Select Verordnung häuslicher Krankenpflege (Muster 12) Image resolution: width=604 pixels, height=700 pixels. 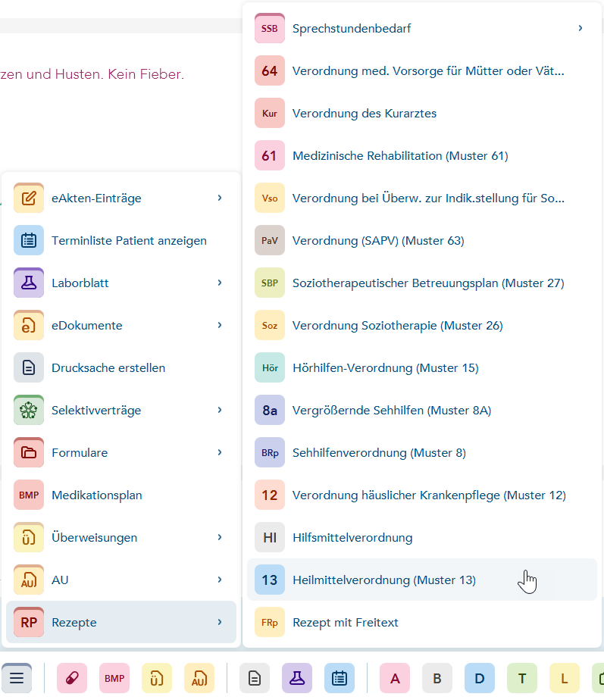(x=421, y=495)
